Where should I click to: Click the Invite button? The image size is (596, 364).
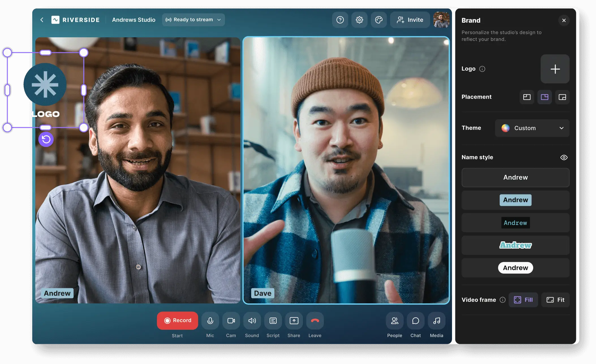tap(410, 20)
